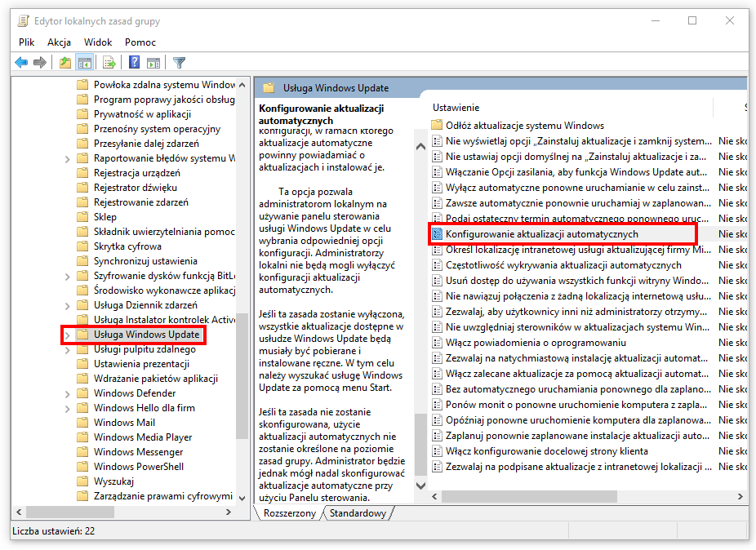Click the Up one level folder icon

click(x=65, y=62)
